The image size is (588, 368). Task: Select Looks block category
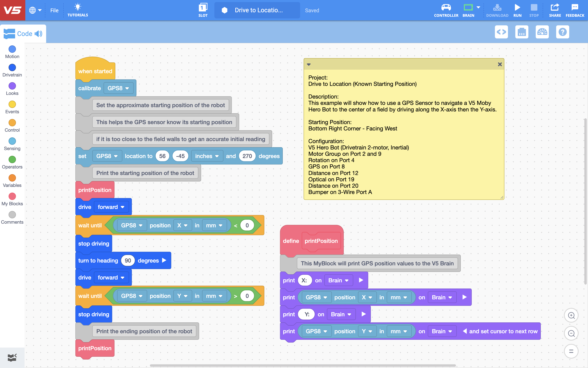tap(12, 89)
